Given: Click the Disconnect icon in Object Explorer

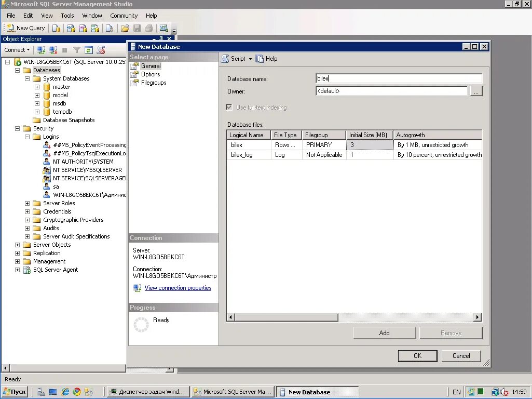Looking at the screenshot, I should pyautogui.click(x=53, y=50).
